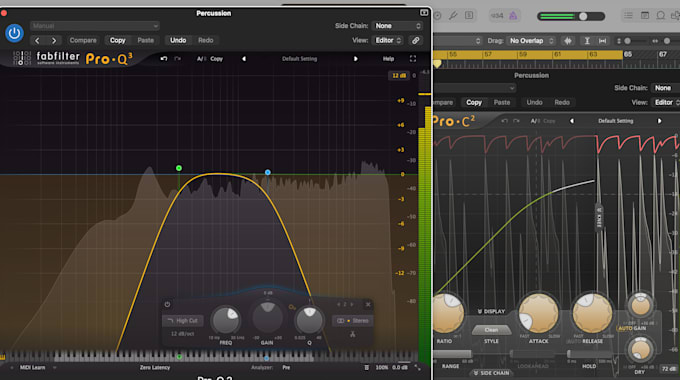Click the vertical auto zoom icon in Logic
Screen dimensions: 680x380
(586, 41)
